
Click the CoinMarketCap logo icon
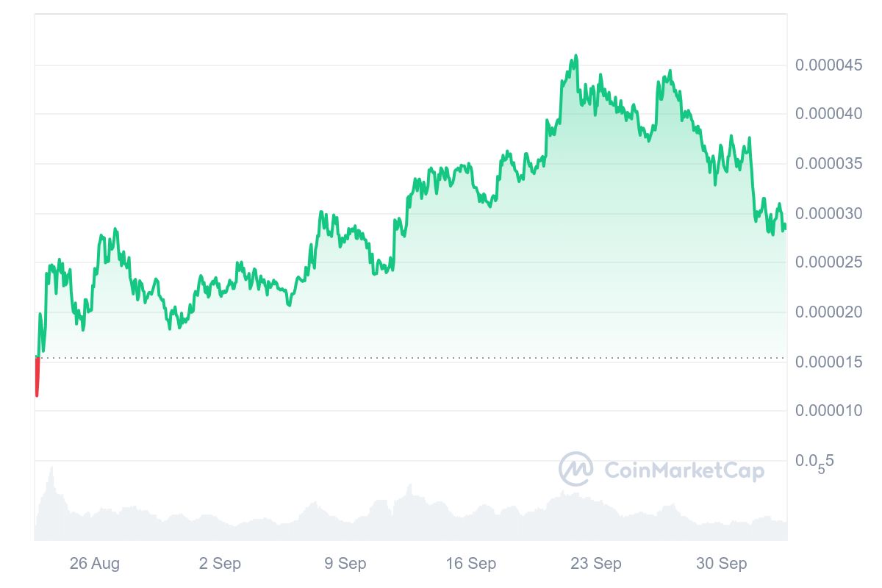coord(576,469)
